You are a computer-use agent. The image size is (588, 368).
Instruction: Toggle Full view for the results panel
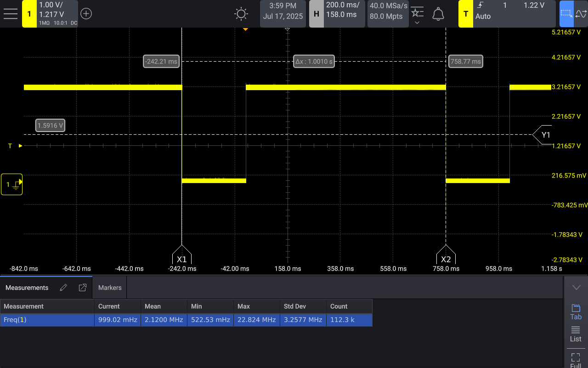click(x=576, y=358)
